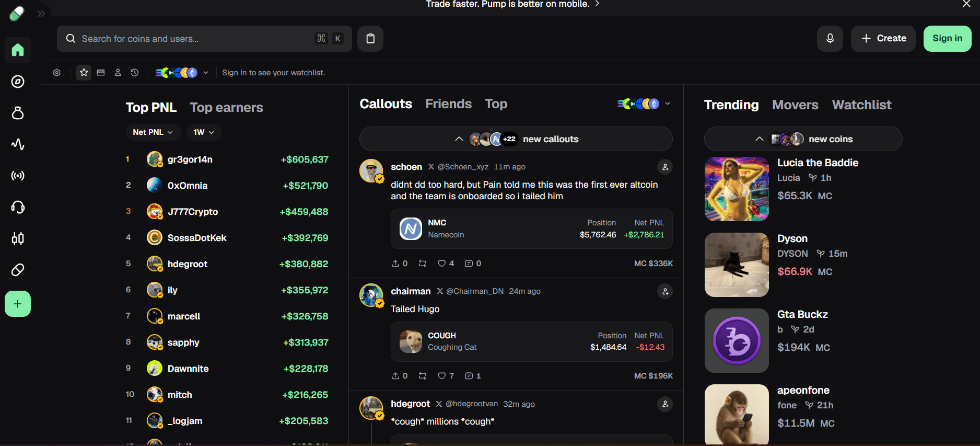Image resolution: width=980 pixels, height=446 pixels.
Task: Open the compass Explore icon in sidebar
Action: click(18, 82)
